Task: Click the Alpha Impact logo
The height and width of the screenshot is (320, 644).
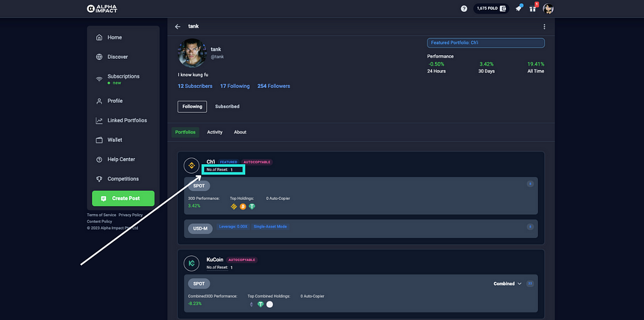Action: pyautogui.click(x=102, y=9)
